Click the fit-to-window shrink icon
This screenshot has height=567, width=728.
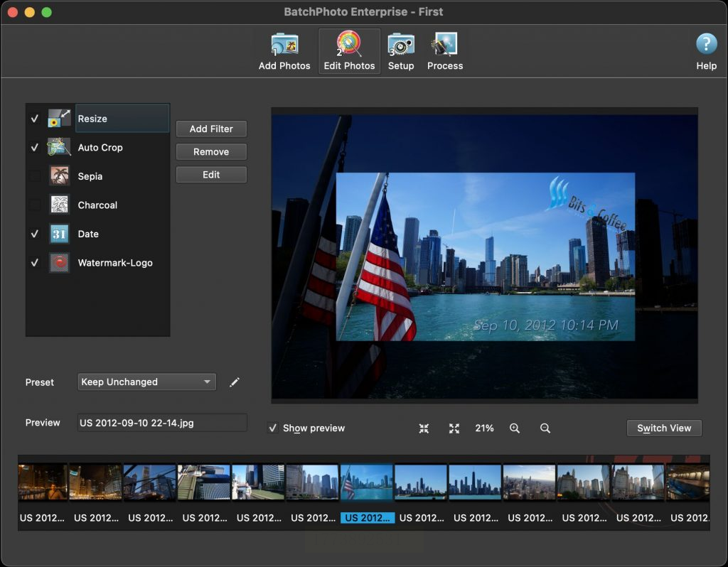424,428
